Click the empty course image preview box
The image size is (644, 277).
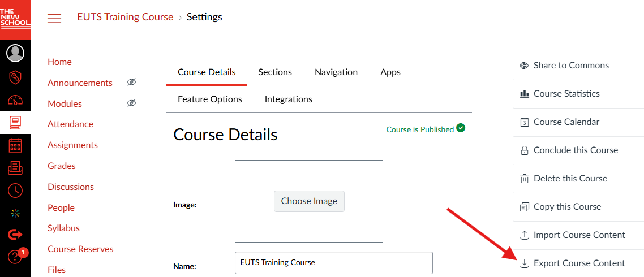[309, 201]
